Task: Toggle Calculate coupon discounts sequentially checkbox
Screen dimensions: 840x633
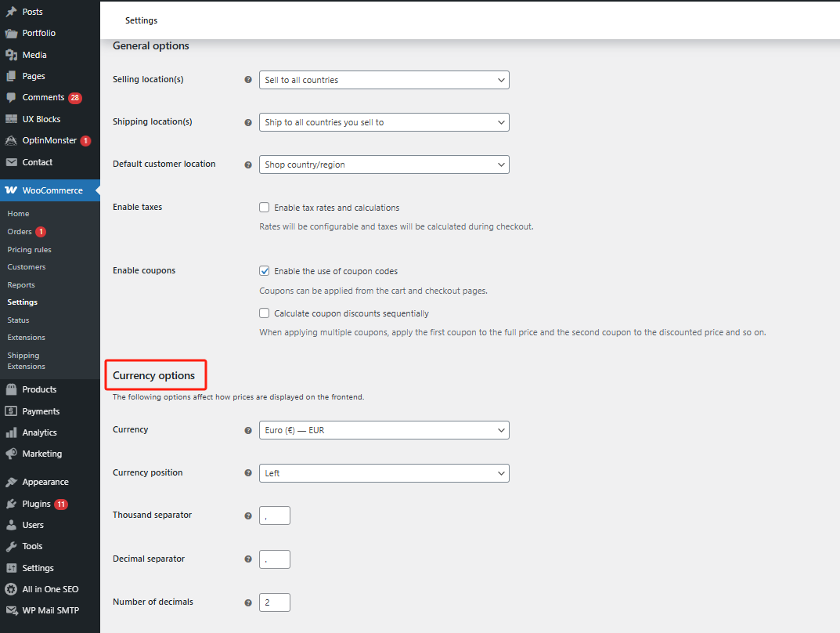Action: point(265,313)
